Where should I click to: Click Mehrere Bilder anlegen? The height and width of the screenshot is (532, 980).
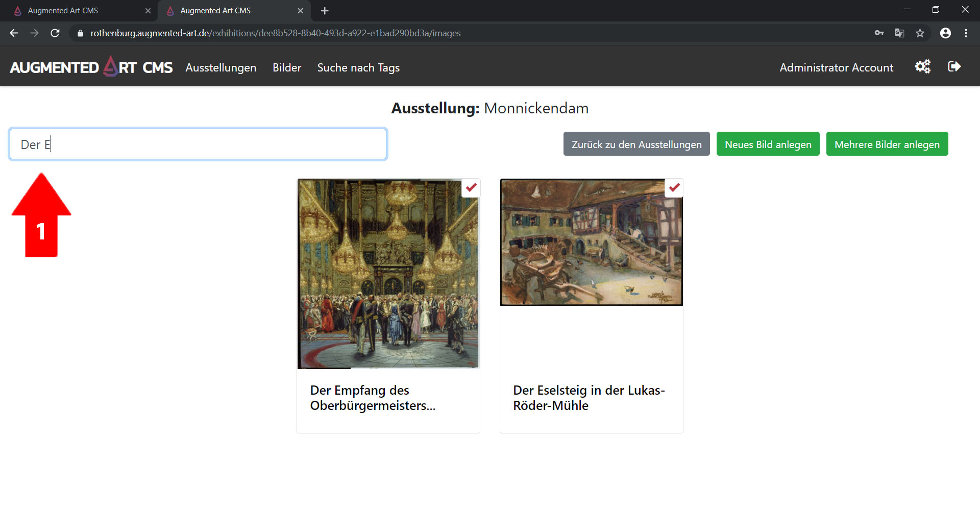pyautogui.click(x=887, y=144)
